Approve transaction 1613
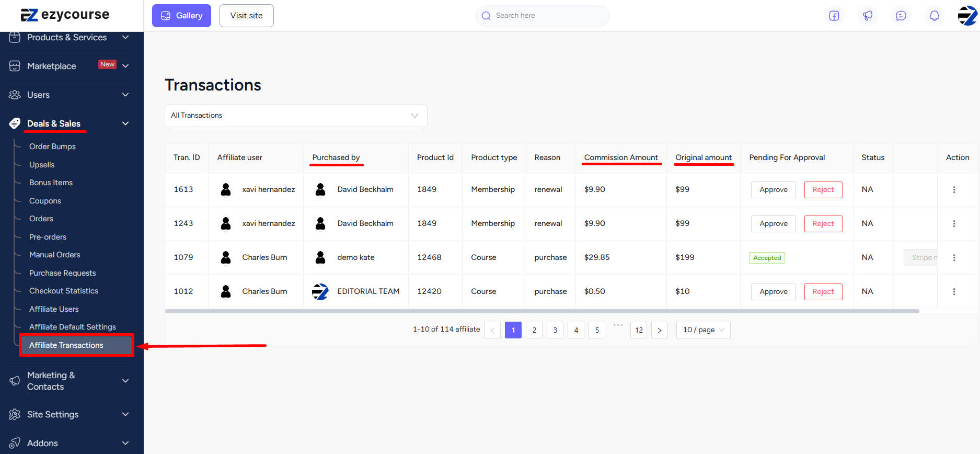 tap(774, 190)
